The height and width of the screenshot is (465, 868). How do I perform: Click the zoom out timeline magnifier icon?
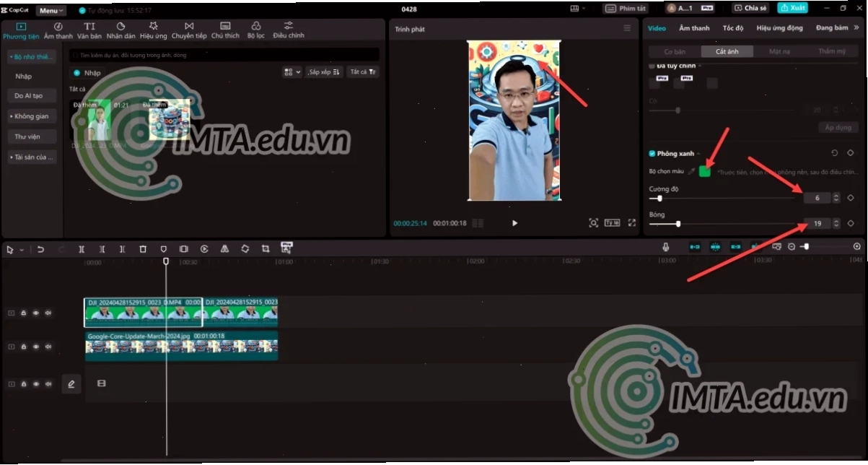(792, 247)
